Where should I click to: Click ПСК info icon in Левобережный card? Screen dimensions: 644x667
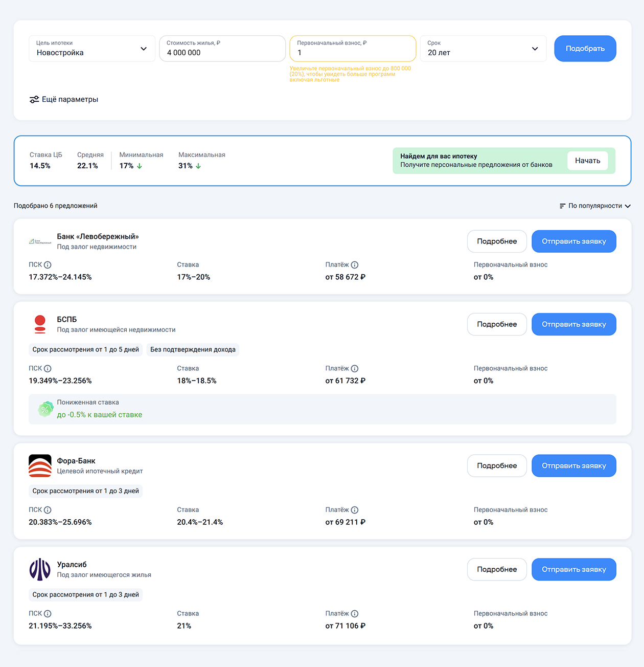48,265
